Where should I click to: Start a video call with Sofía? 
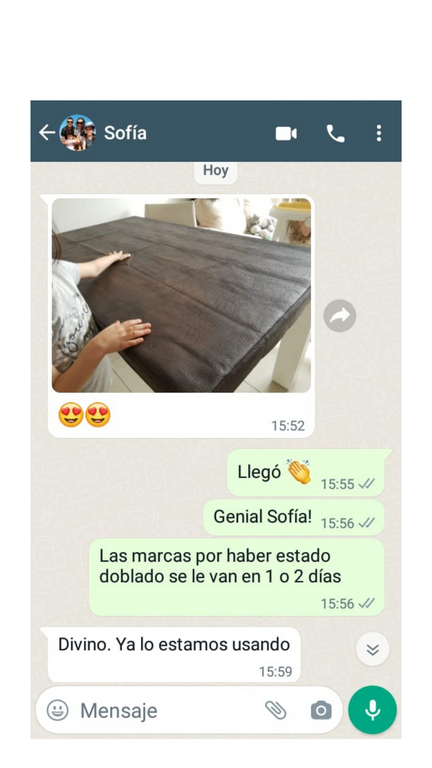tap(286, 133)
